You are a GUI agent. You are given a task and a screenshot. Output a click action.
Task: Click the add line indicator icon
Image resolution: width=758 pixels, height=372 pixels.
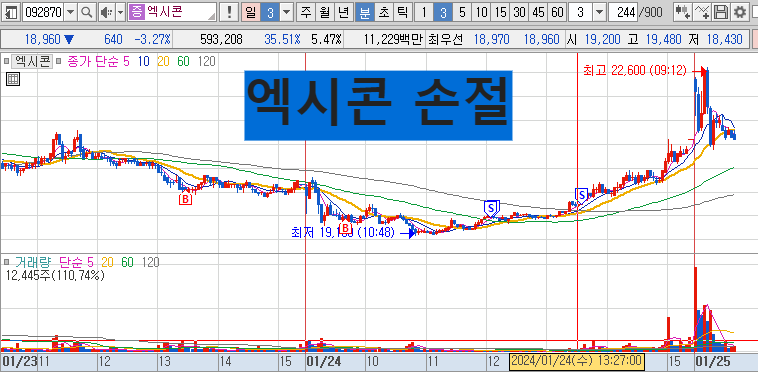702,12
